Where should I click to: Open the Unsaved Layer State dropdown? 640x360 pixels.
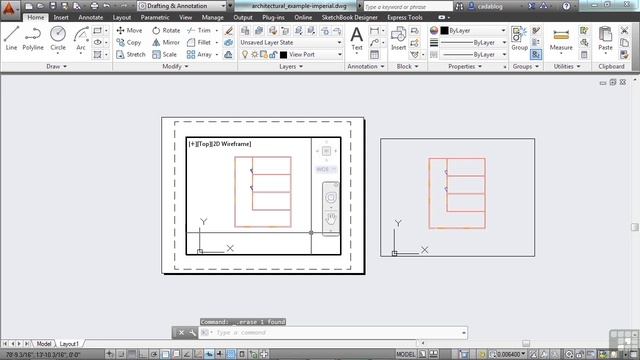tap(290, 42)
